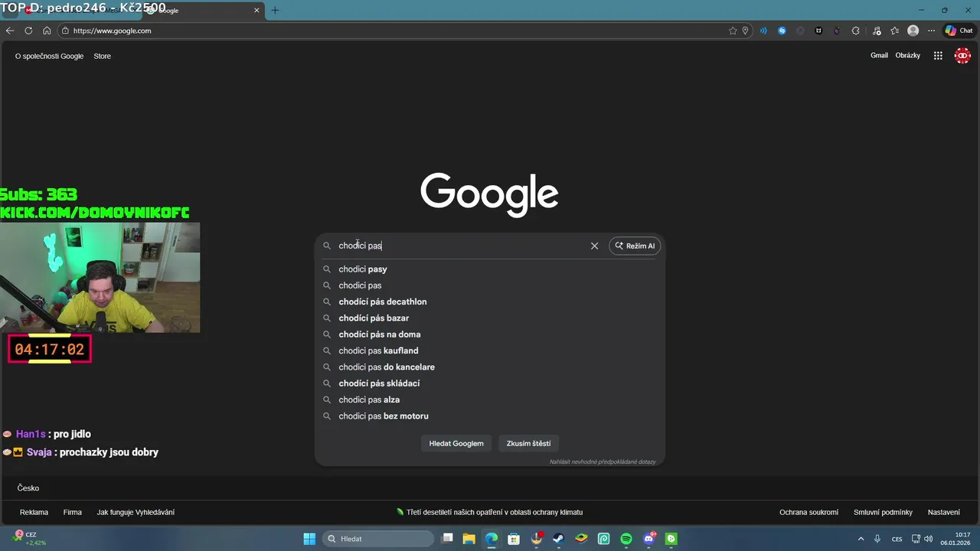Open the Google account avatar
Screen dimensions: 980x551
coord(962,55)
